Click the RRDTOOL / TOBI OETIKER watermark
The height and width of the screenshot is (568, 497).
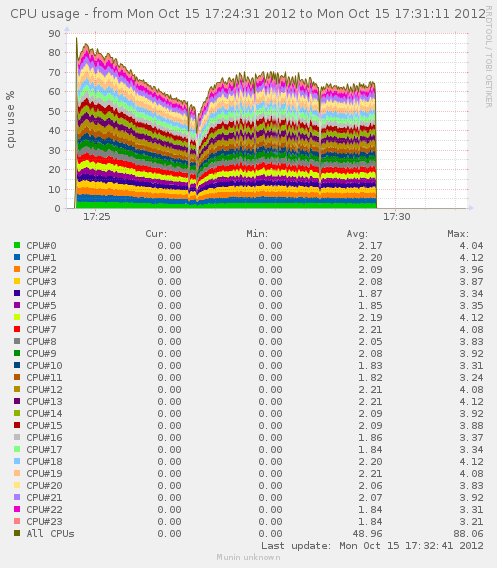click(x=488, y=56)
